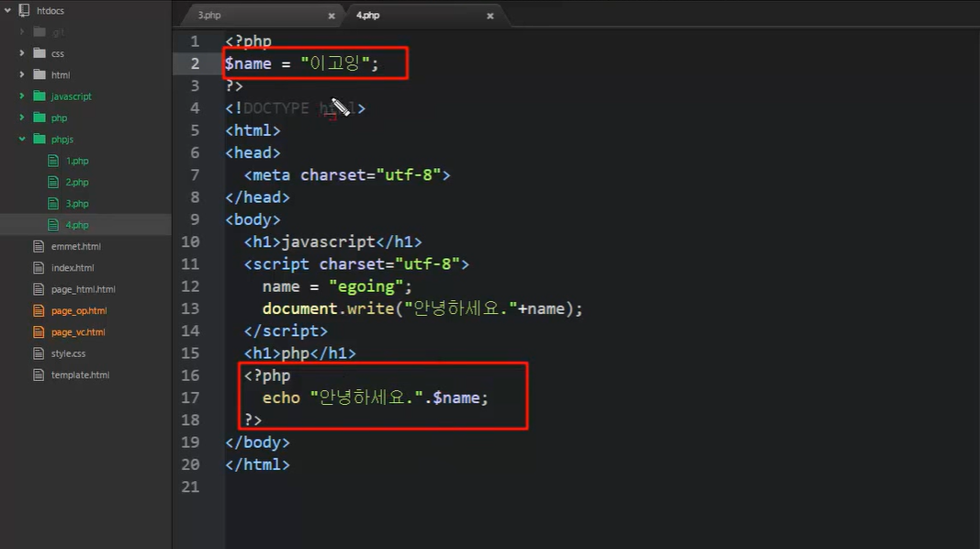Image resolution: width=980 pixels, height=549 pixels.
Task: Open 2.php in the sidebar tree
Action: pos(77,183)
